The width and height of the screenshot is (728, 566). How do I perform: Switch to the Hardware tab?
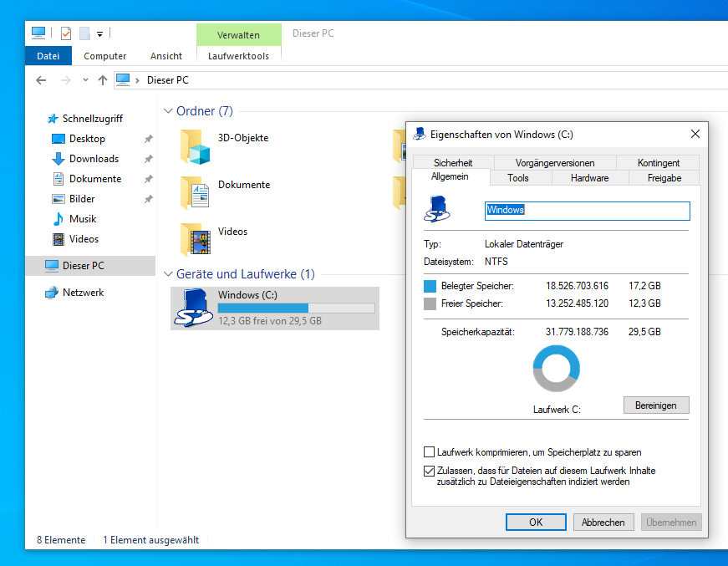point(589,178)
